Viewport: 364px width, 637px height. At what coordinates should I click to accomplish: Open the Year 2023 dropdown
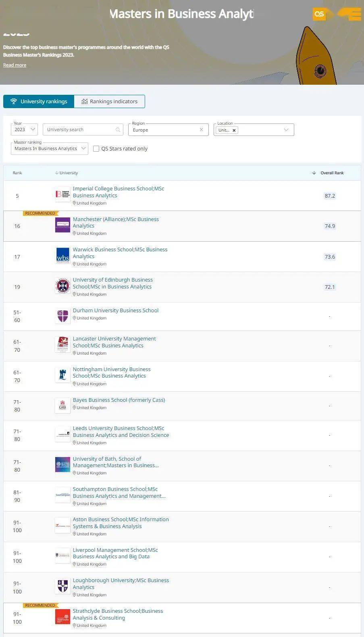pos(25,129)
